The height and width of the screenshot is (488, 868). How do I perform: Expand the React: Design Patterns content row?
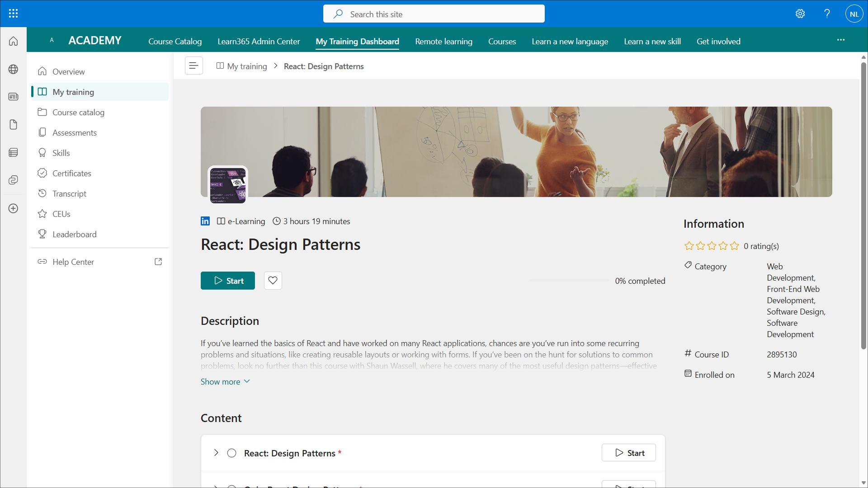216,453
